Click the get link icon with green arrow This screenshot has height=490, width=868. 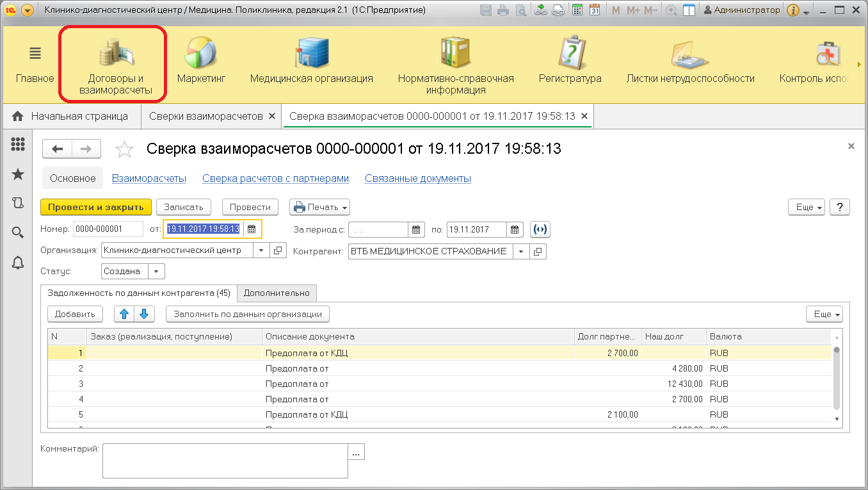point(541,10)
